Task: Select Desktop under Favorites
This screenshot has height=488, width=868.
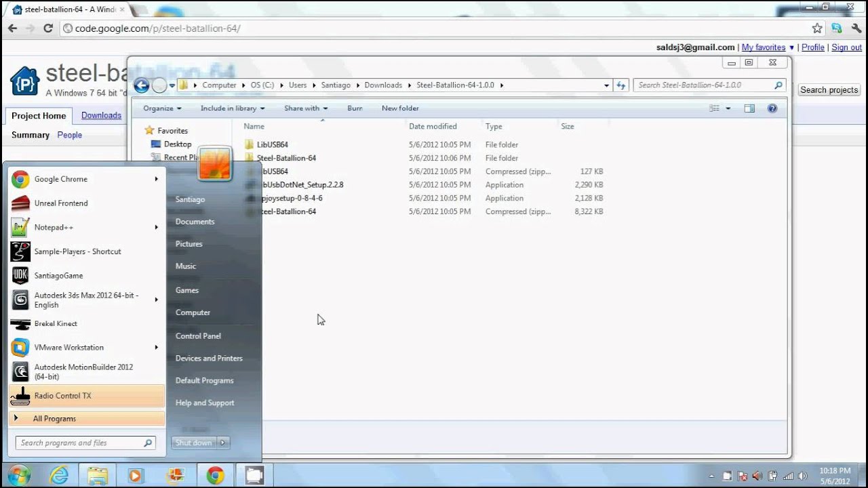Action: click(x=177, y=144)
